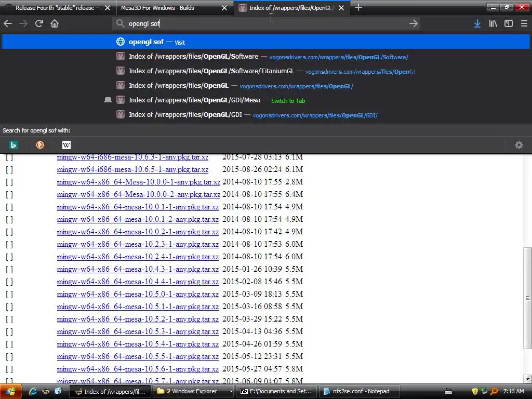The height and width of the screenshot is (399, 532).
Task: Choose the OpenGL/Software/TitaniumGL suggestion
Action: click(266, 71)
